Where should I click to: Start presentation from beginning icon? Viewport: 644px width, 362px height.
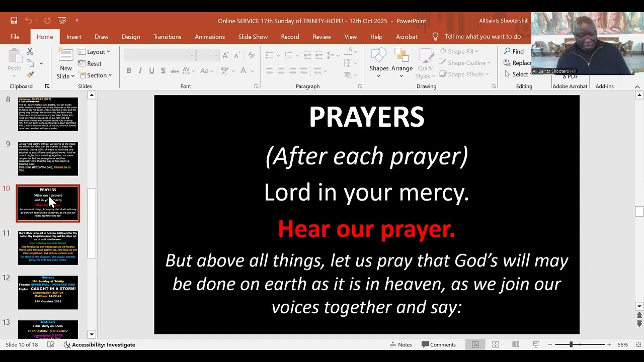[62, 21]
